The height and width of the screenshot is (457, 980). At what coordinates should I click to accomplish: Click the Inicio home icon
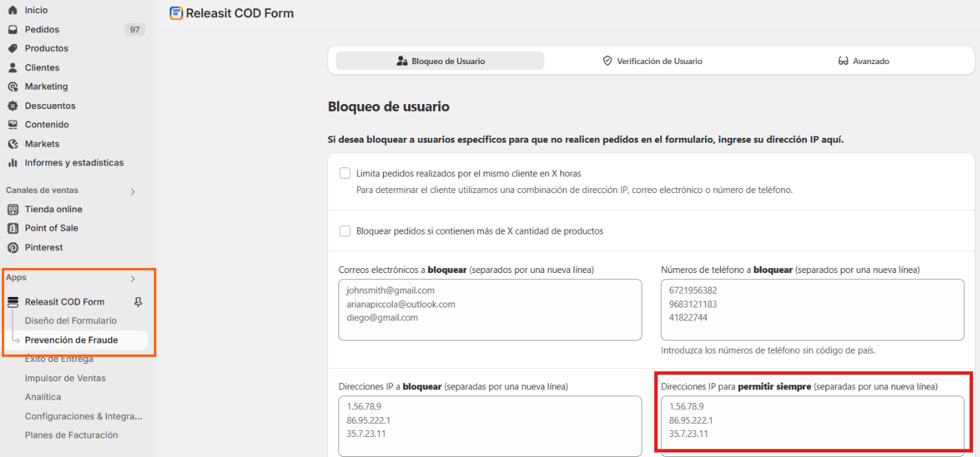click(x=12, y=10)
